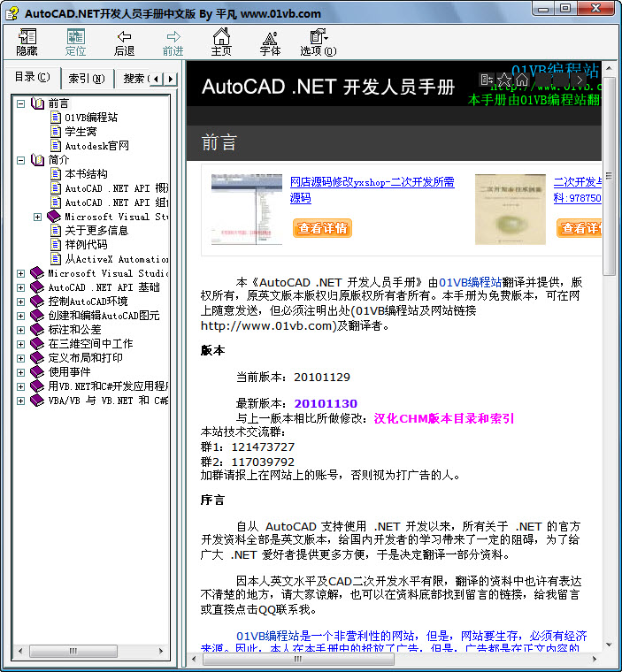The image size is (622, 672).
Task: Click the 字体 (Font) toolbar icon
Action: 270,42
